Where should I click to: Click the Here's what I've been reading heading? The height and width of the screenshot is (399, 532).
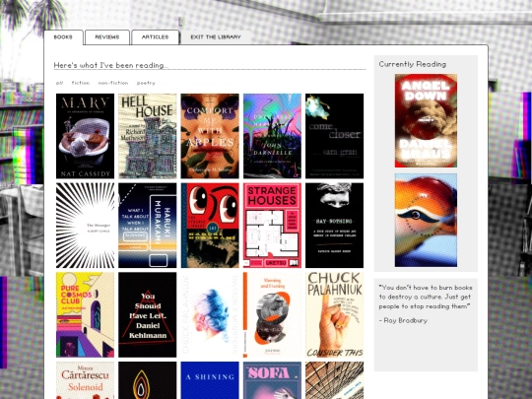coord(111,65)
